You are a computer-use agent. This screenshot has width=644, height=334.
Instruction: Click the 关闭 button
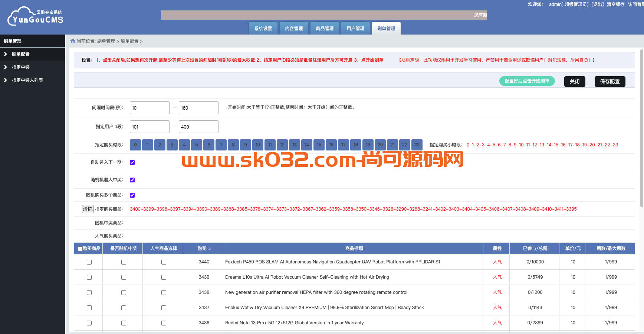[575, 81]
